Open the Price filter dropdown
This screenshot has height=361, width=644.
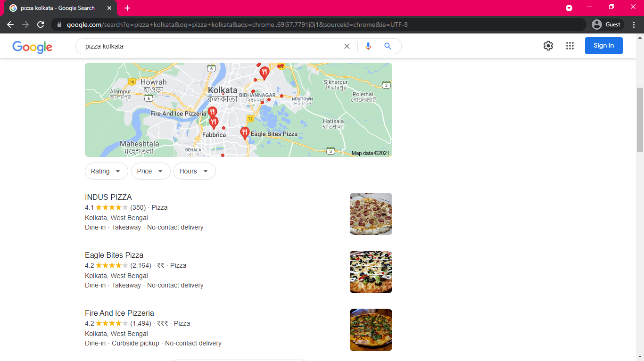150,171
